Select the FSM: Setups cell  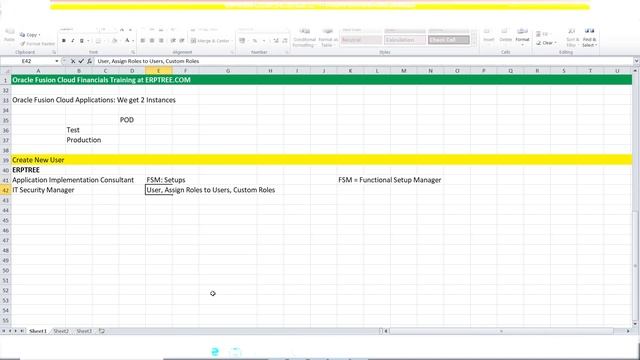pyautogui.click(x=166, y=180)
